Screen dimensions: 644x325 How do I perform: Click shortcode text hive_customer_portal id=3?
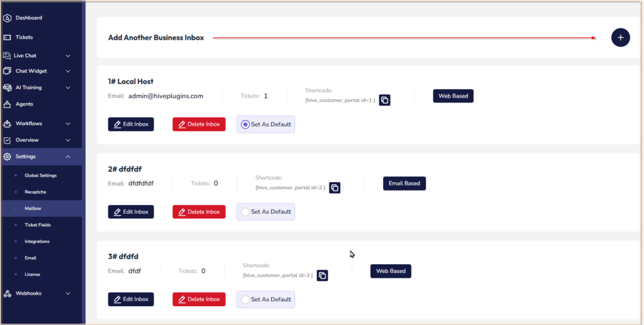point(278,275)
